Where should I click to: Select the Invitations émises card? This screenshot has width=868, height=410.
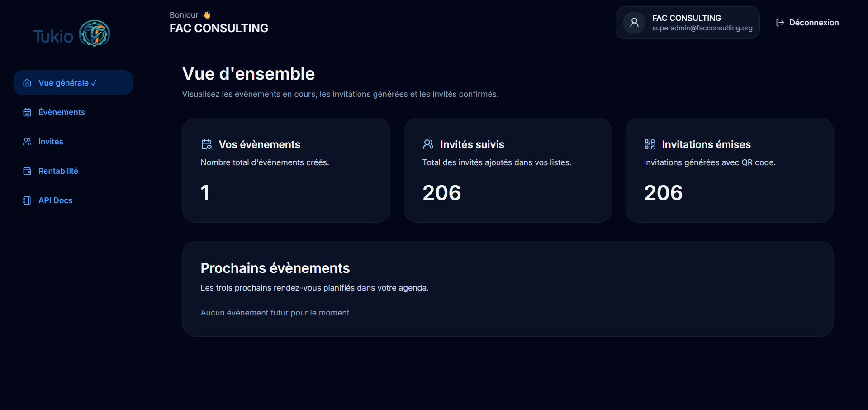[x=729, y=170]
